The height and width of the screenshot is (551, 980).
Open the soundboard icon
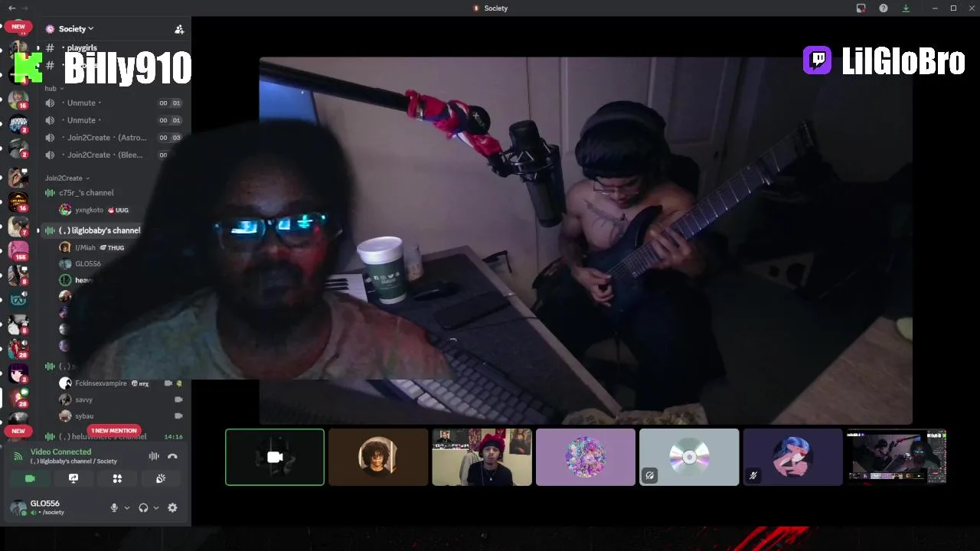tap(161, 478)
